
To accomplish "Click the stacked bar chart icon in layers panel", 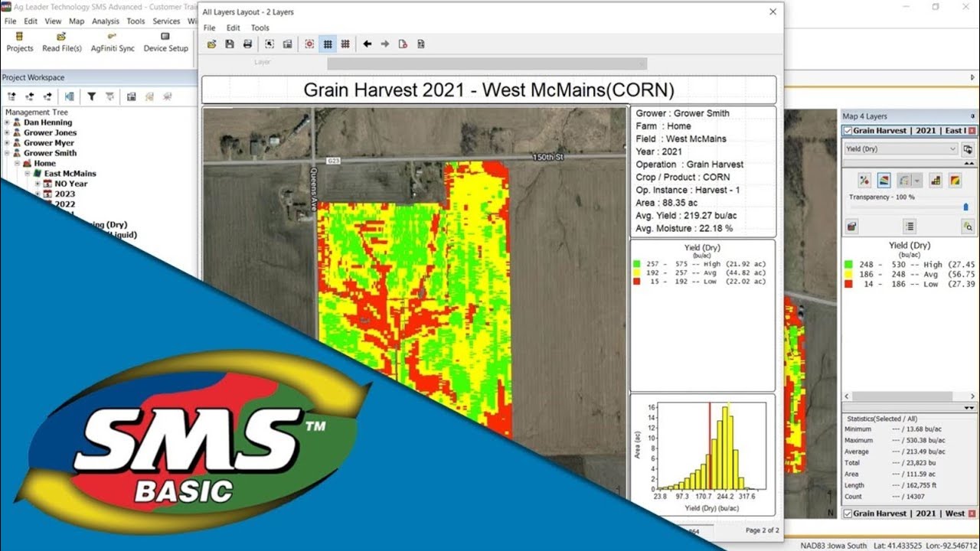I will [x=935, y=181].
